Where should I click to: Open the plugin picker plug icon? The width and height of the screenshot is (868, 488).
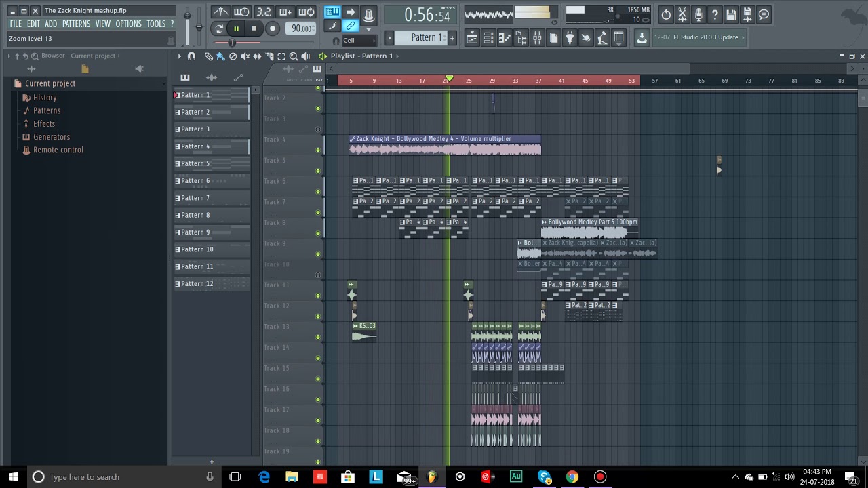(570, 38)
